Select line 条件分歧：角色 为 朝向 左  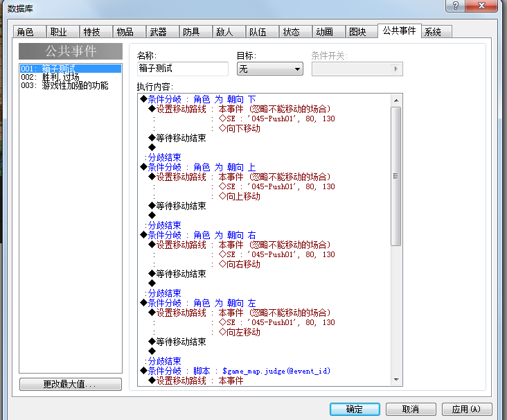198,303
